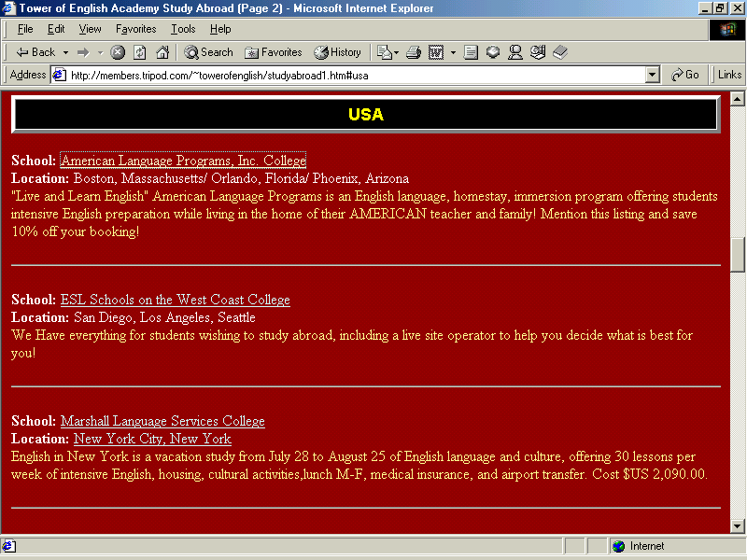This screenshot has height=560, width=747.
Task: Click the IE icon in the title bar
Action: [x=9, y=8]
